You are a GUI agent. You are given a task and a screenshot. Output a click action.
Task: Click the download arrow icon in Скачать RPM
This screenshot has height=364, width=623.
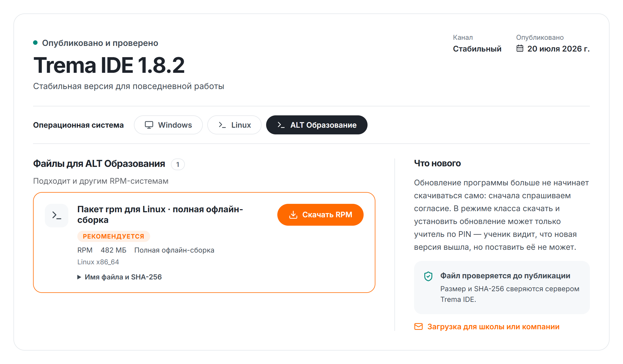293,215
